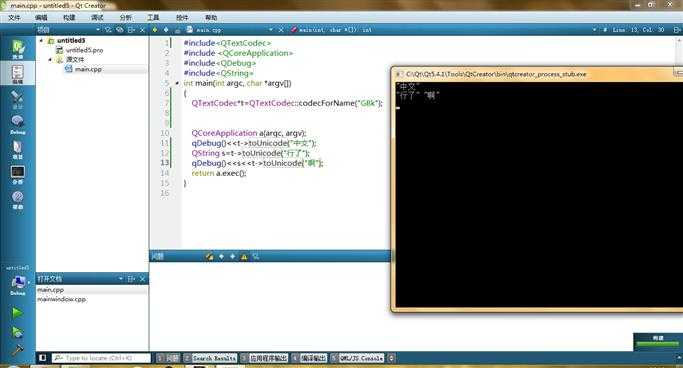Open the QML/JS Console output pane

[357, 358]
